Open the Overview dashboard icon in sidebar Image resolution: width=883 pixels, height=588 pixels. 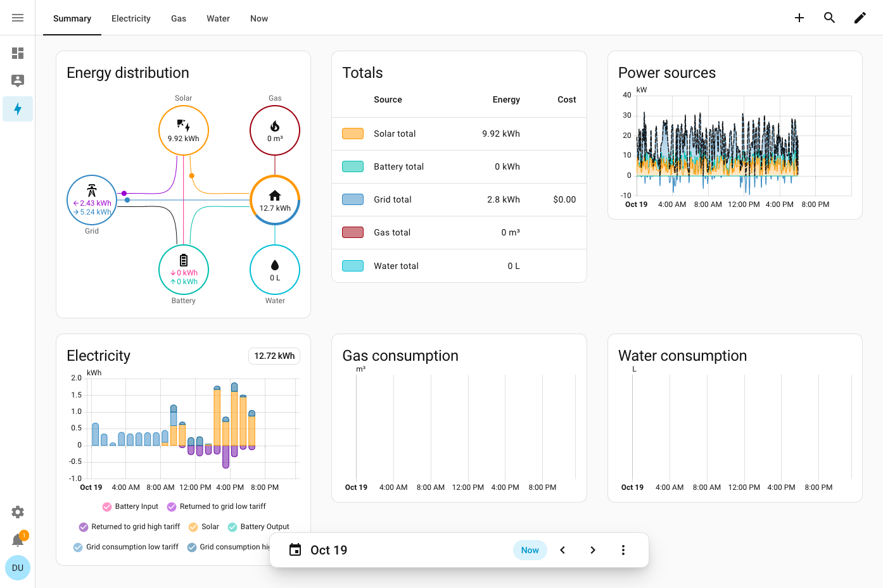pos(18,53)
